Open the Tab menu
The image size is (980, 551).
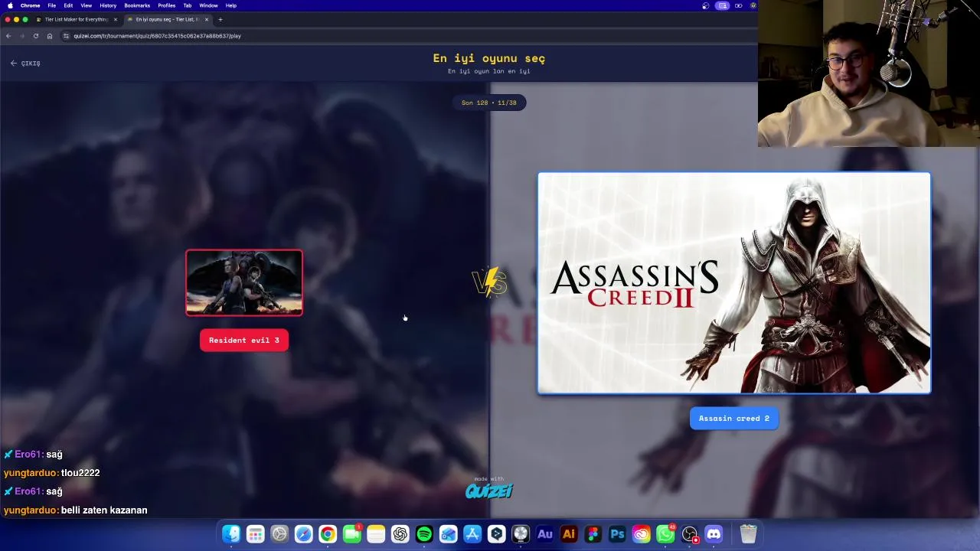point(187,5)
